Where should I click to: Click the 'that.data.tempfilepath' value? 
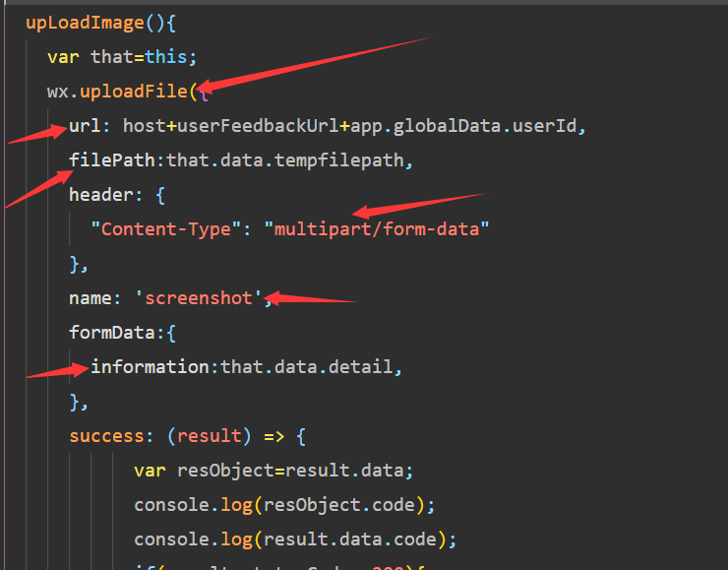[285, 160]
